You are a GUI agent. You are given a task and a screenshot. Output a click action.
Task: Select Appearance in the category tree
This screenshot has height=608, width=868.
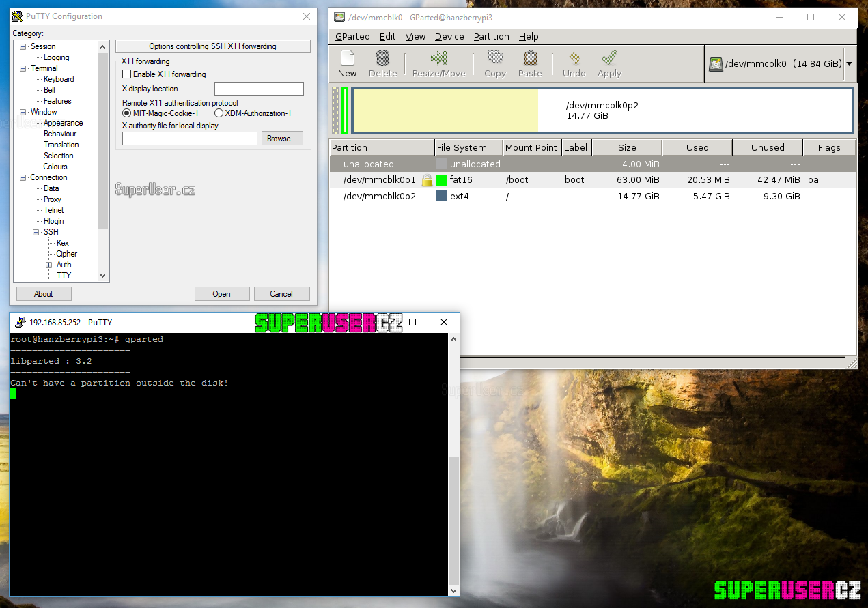(x=64, y=123)
